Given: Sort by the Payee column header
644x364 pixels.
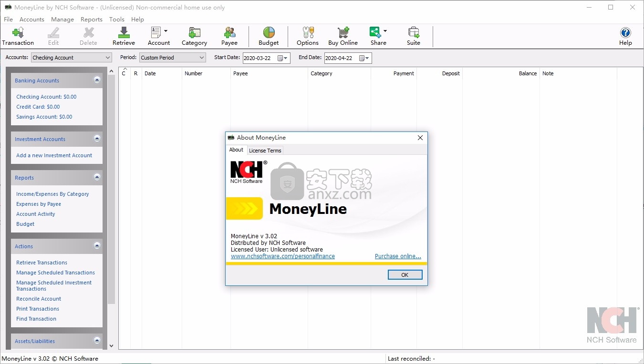Looking at the screenshot, I should coord(270,73).
